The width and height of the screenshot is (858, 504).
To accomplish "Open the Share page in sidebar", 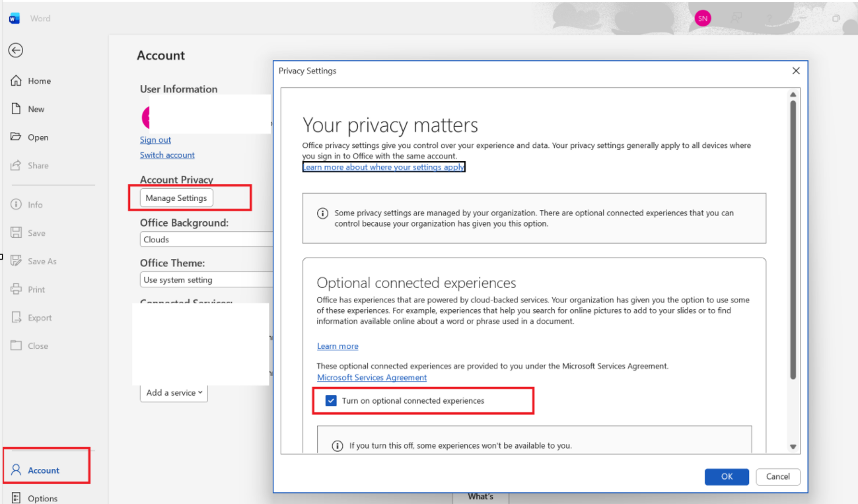I will coord(30,165).
